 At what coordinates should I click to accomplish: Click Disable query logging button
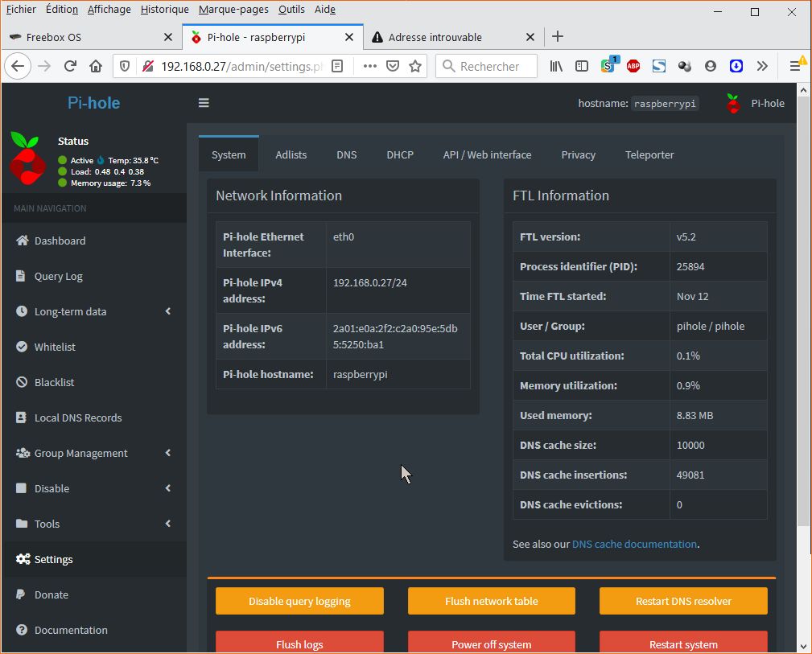click(x=299, y=601)
